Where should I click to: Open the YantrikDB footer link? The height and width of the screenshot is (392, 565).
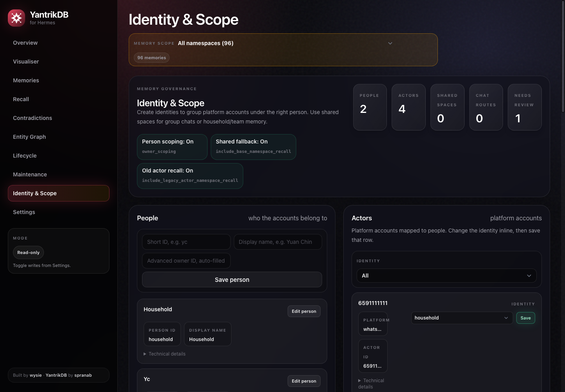tap(56, 375)
